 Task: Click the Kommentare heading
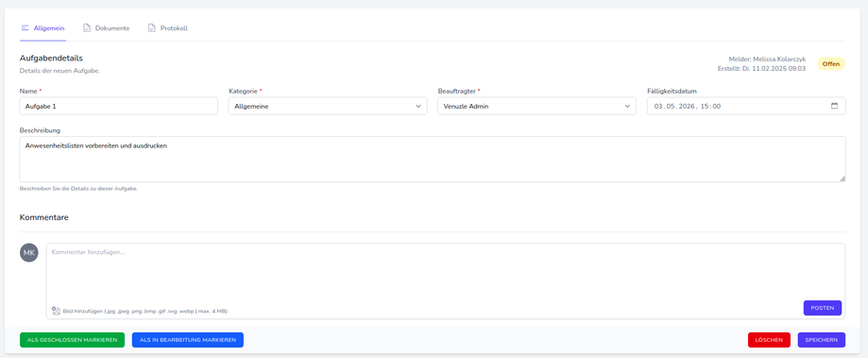coord(43,218)
